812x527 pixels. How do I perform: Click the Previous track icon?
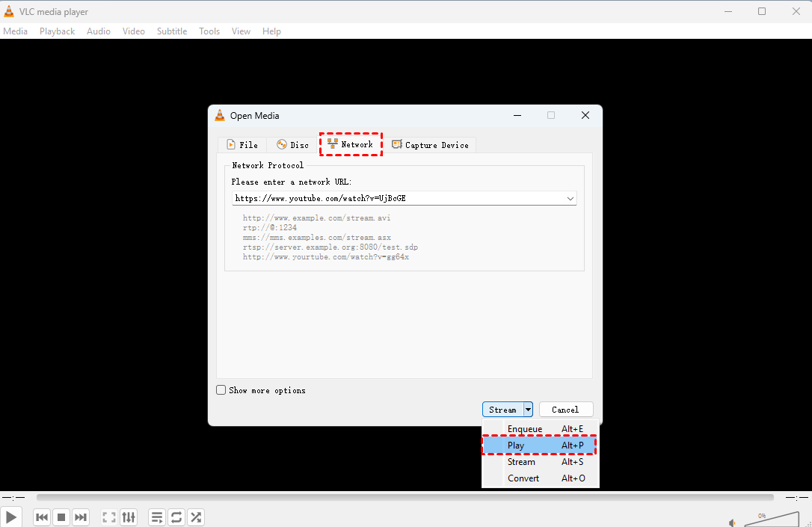click(43, 517)
